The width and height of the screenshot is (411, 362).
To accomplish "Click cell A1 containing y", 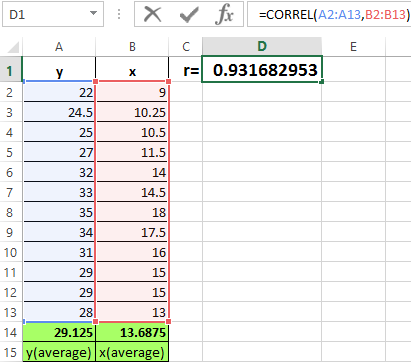I will point(59,69).
